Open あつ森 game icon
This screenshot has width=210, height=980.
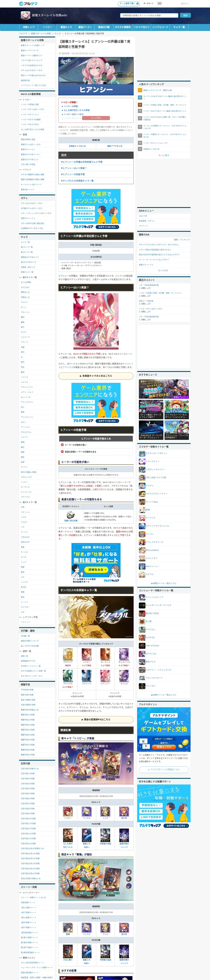tap(142, 621)
